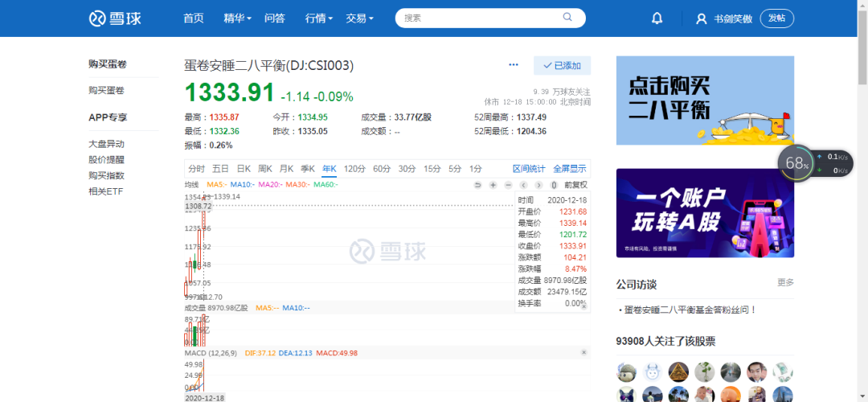Click the Xueqiu snowball logo

pyautogui.click(x=115, y=18)
